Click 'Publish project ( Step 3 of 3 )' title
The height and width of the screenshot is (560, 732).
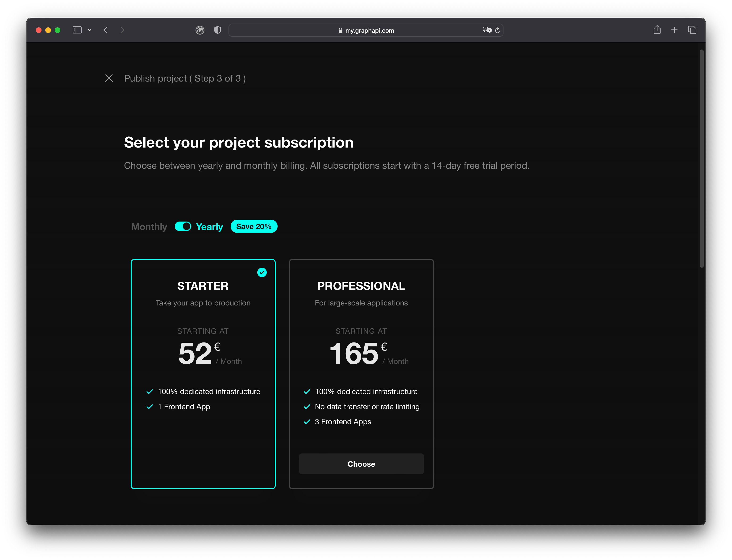[185, 78]
